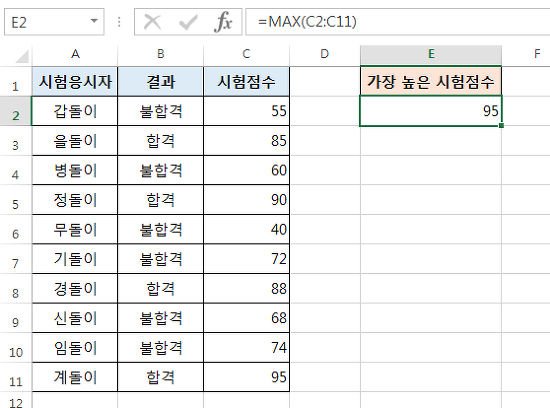Click the score cell 85
This screenshot has height=408, width=550.
[x=247, y=141]
